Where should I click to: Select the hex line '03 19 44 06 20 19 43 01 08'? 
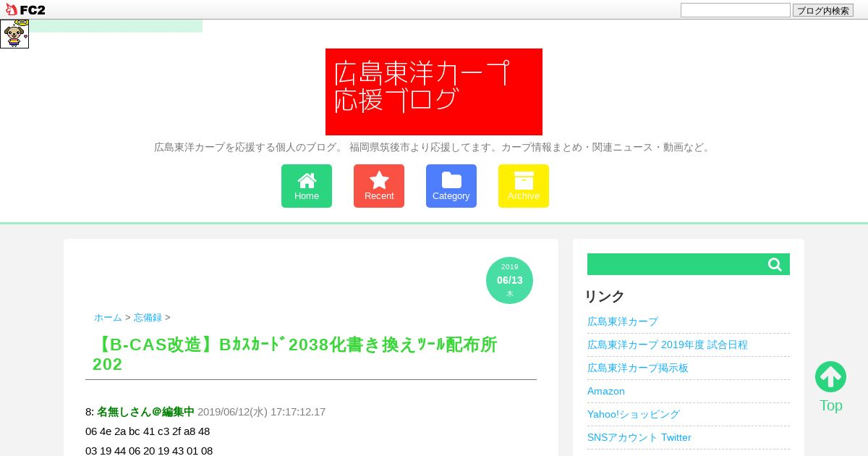click(x=149, y=451)
